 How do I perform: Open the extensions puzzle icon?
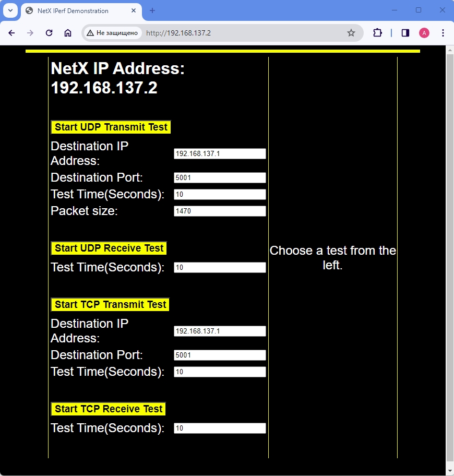377,33
